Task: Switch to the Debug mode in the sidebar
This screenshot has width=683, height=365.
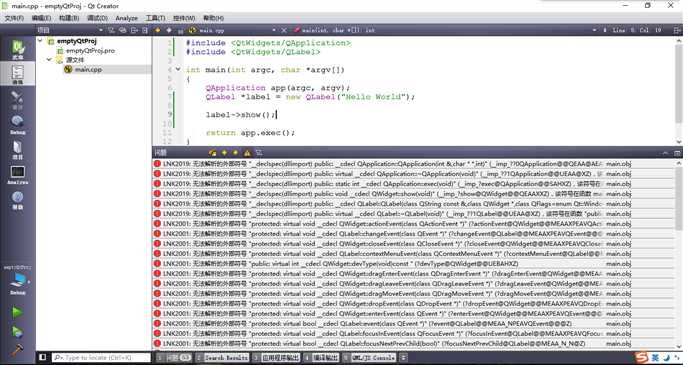Action: pos(17,125)
